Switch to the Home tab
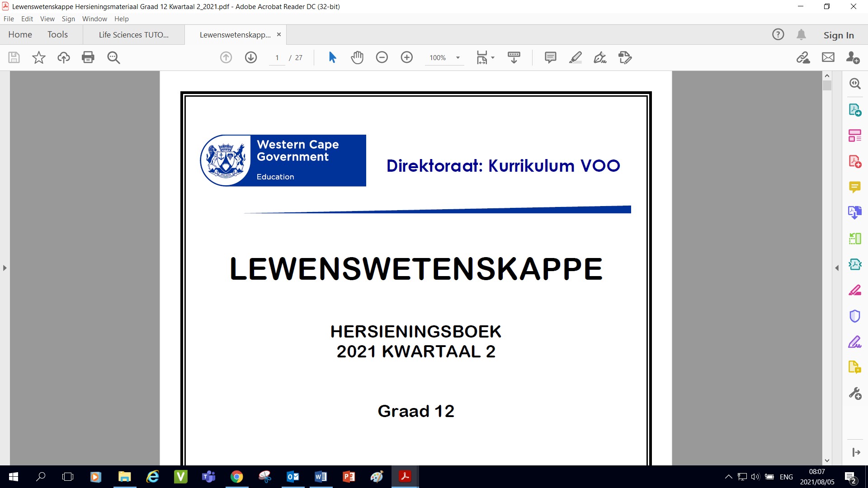This screenshot has height=488, width=868. point(20,34)
